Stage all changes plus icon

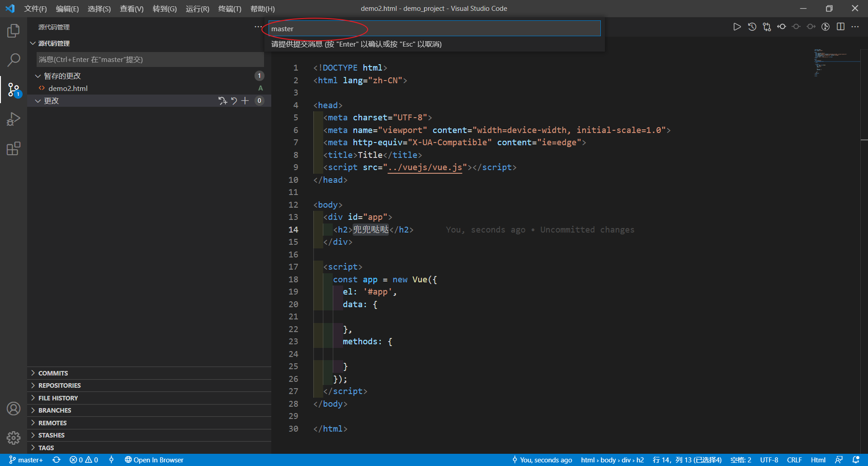pos(245,100)
